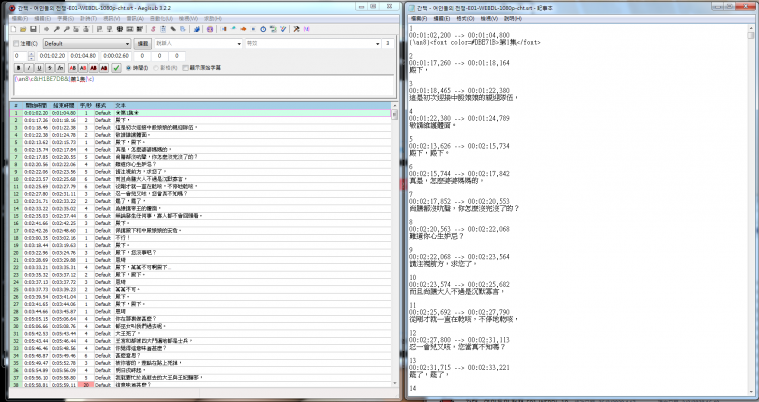This screenshot has height=402, width=759.
Task: Pick the primary color AB button
Action: 73,68
